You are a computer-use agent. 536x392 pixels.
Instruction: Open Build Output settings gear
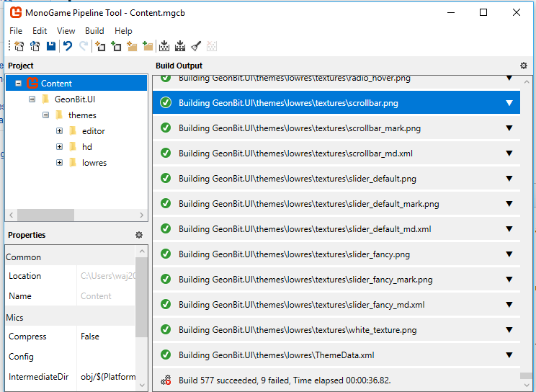(x=523, y=66)
